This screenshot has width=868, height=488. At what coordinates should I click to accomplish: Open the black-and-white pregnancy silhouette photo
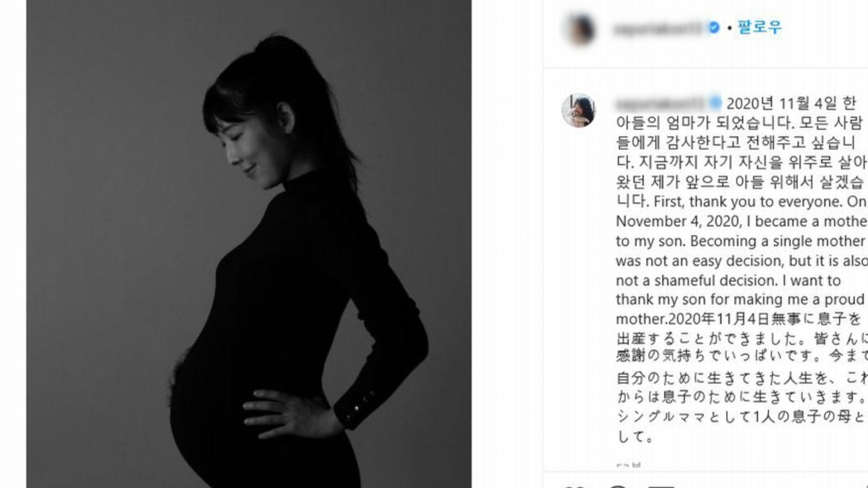249,244
